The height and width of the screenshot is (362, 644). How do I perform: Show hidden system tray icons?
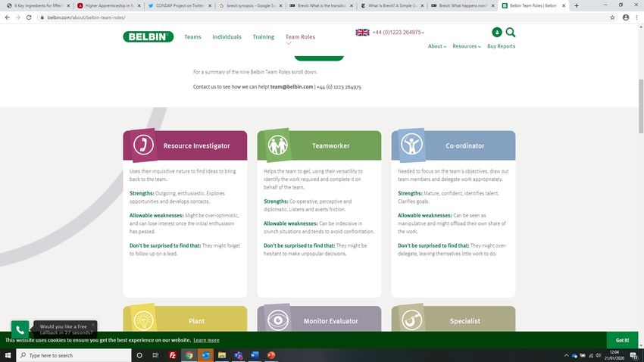(x=567, y=355)
